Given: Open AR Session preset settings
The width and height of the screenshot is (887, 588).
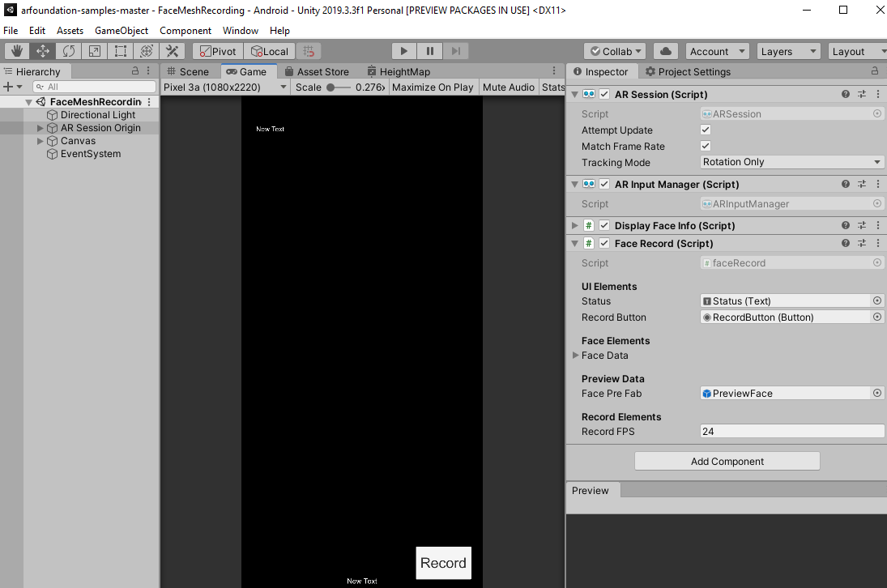Looking at the screenshot, I should (x=862, y=95).
